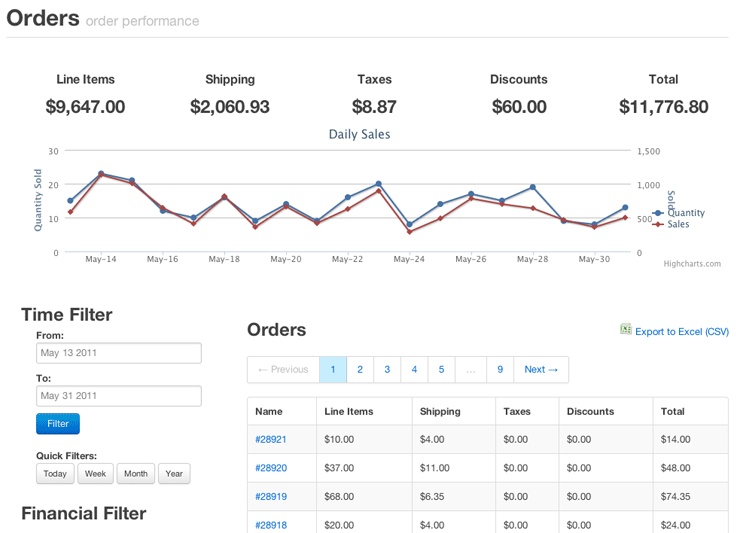740x533 pixels.
Task: Click the From date input field
Action: pyautogui.click(x=119, y=353)
